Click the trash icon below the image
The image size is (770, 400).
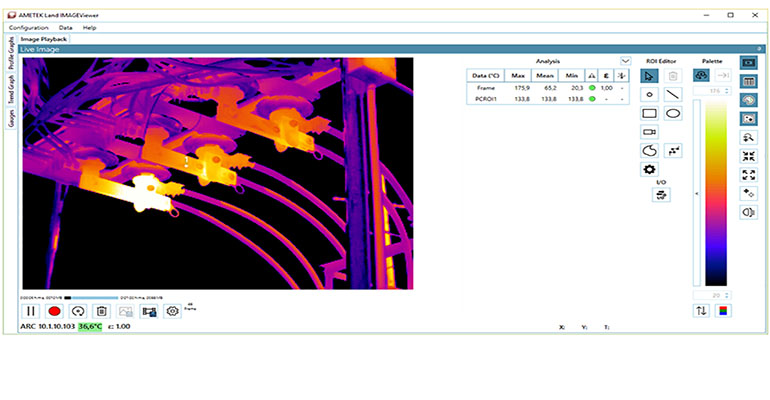(x=102, y=311)
